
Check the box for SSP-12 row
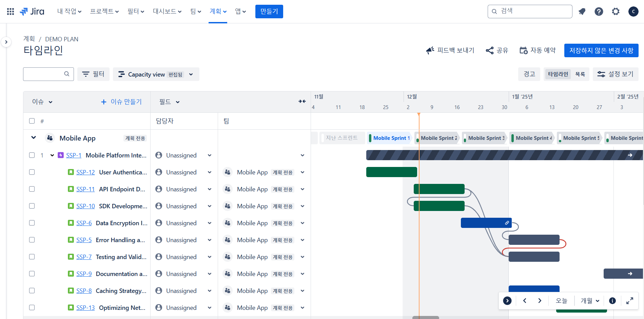tap(32, 172)
